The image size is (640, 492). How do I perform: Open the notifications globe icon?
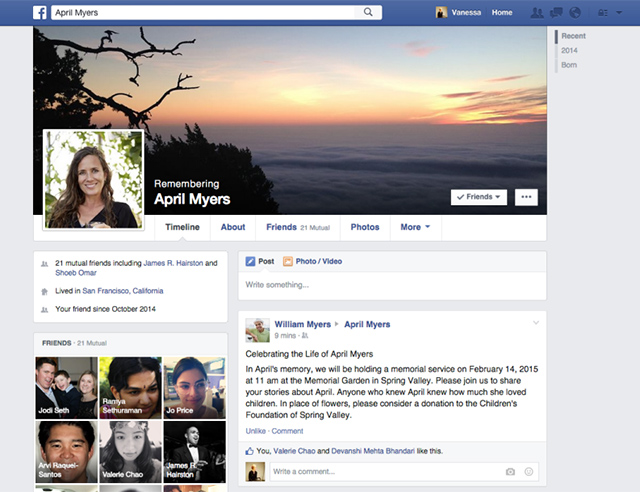coord(575,13)
